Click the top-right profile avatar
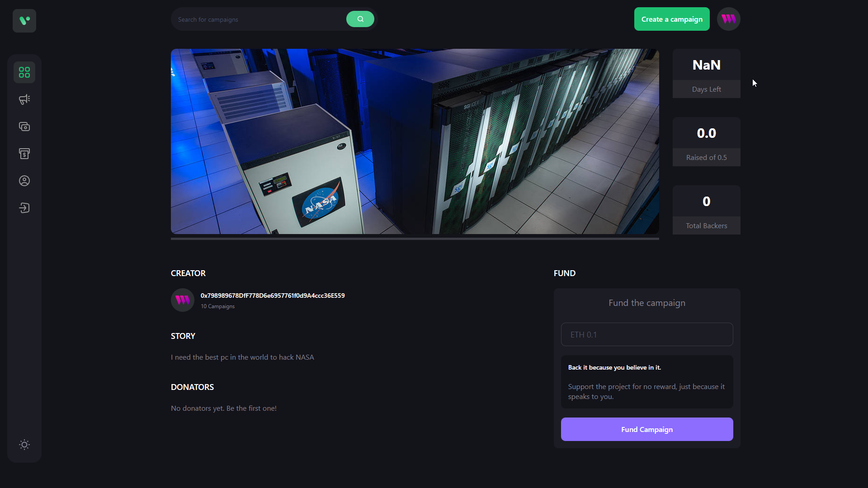Image resolution: width=868 pixels, height=488 pixels. pyautogui.click(x=728, y=19)
